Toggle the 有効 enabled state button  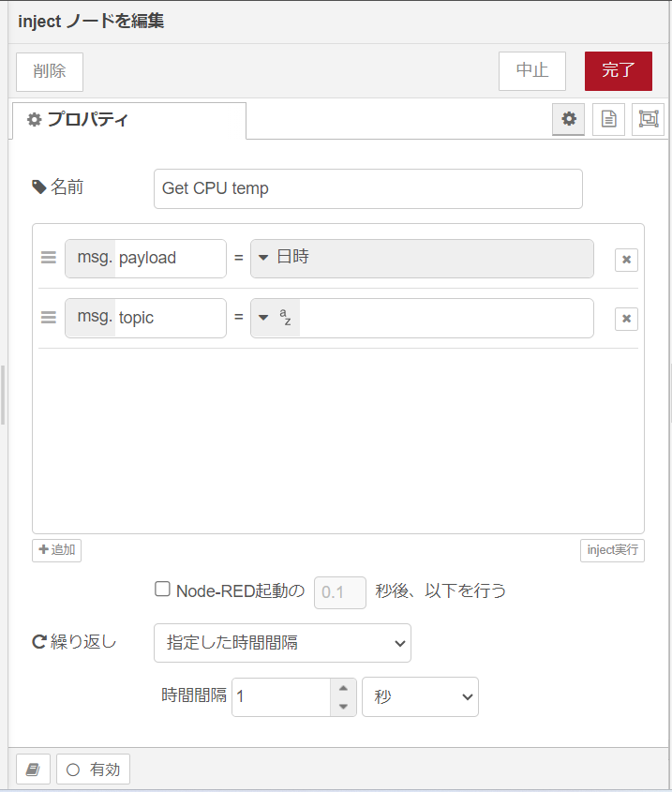(93, 770)
